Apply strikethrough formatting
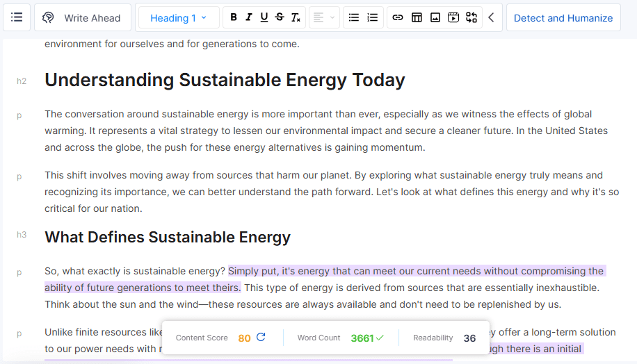 pyautogui.click(x=280, y=18)
